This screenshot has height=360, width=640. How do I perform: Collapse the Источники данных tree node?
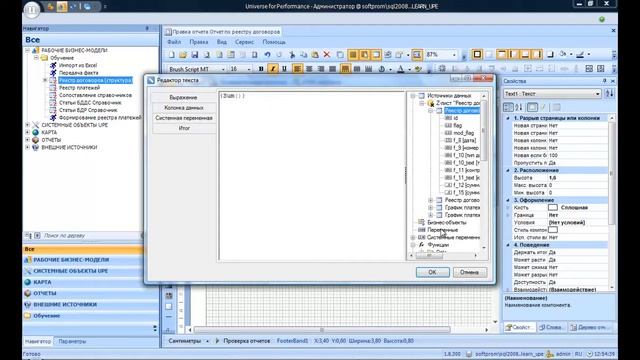pyautogui.click(x=413, y=96)
